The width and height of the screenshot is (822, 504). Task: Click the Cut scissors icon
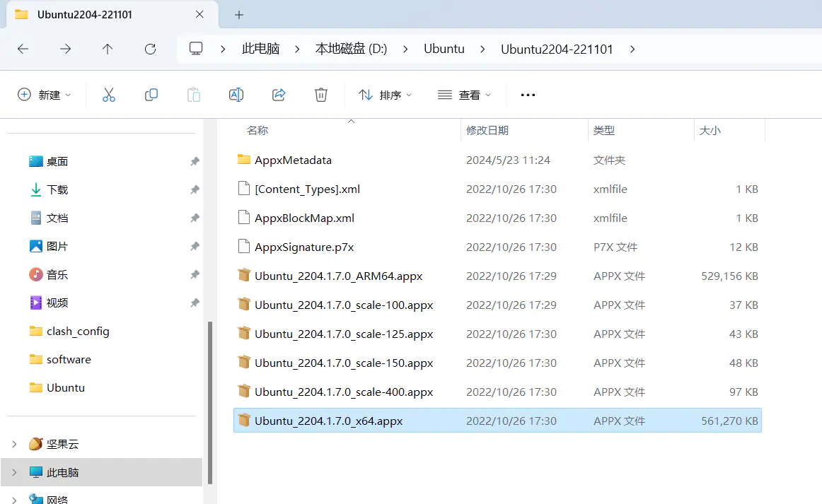(108, 95)
